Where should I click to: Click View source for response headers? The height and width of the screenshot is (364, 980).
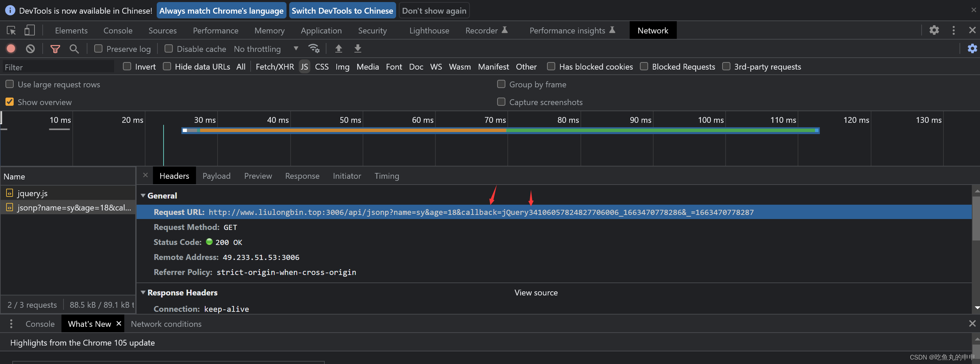[x=536, y=293]
